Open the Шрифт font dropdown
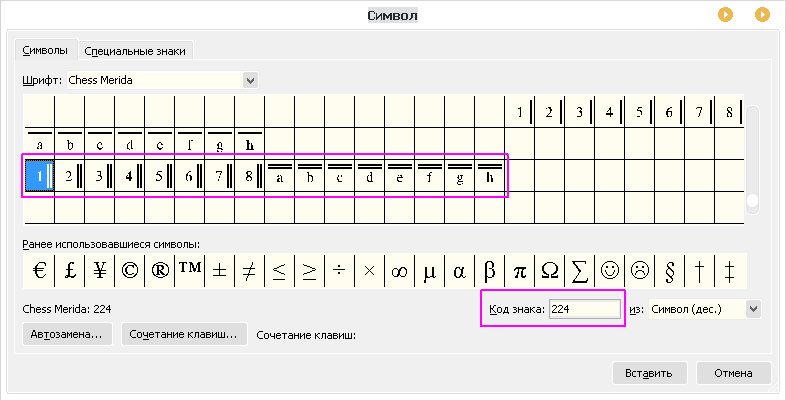Viewport: 786px width, 400px height. (x=250, y=80)
